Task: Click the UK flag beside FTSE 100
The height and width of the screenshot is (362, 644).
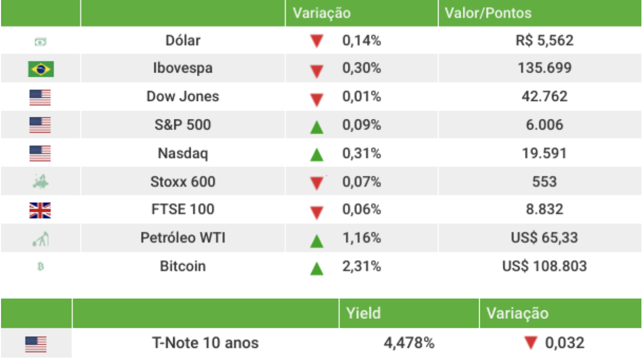Action: pyautogui.click(x=40, y=210)
